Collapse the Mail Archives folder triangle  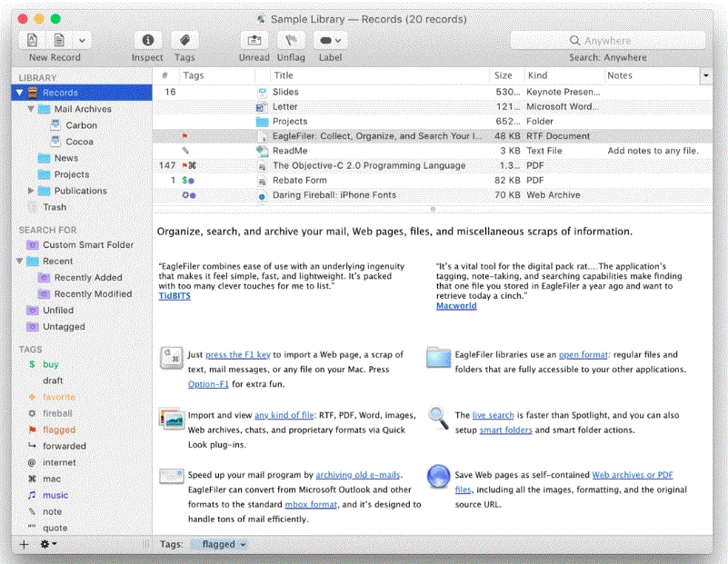point(31,109)
